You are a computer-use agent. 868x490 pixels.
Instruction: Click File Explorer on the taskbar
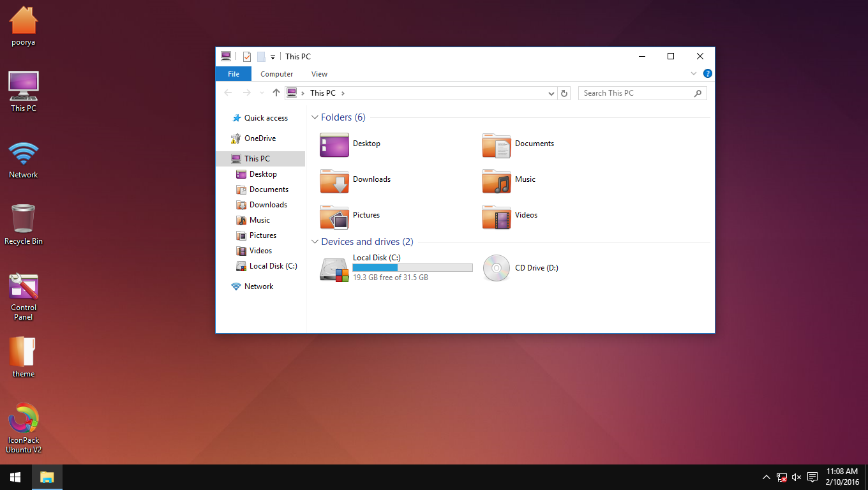pyautogui.click(x=47, y=477)
